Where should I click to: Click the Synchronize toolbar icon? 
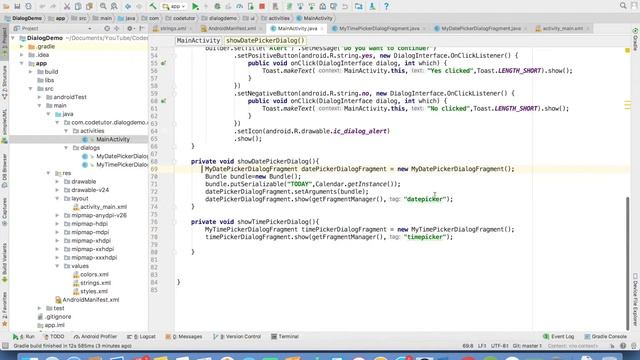(x=29, y=6)
